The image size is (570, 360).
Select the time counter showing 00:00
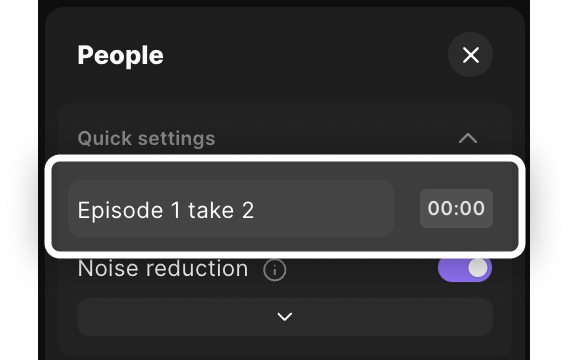(456, 208)
